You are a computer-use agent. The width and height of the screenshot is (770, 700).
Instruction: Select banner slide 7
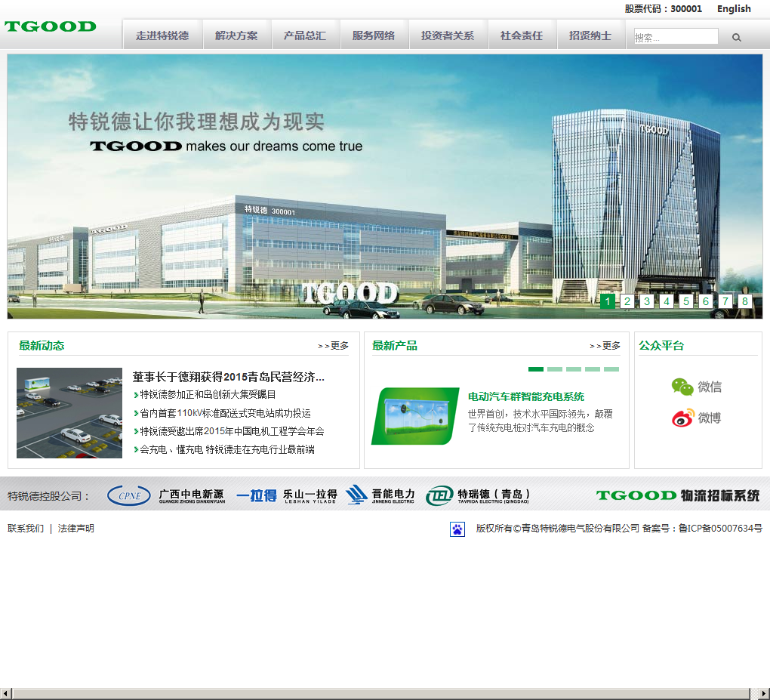[725, 301]
